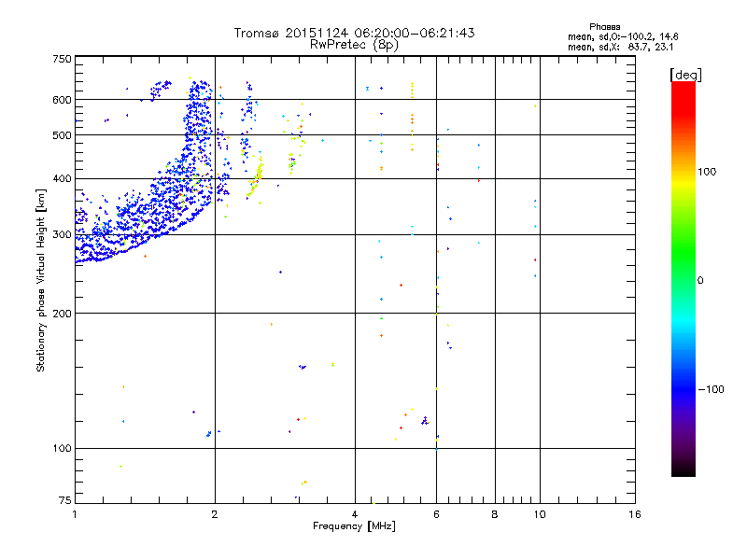Click the x-axis tick label '10'
Viewport: 747px width, 560px height.
point(540,514)
